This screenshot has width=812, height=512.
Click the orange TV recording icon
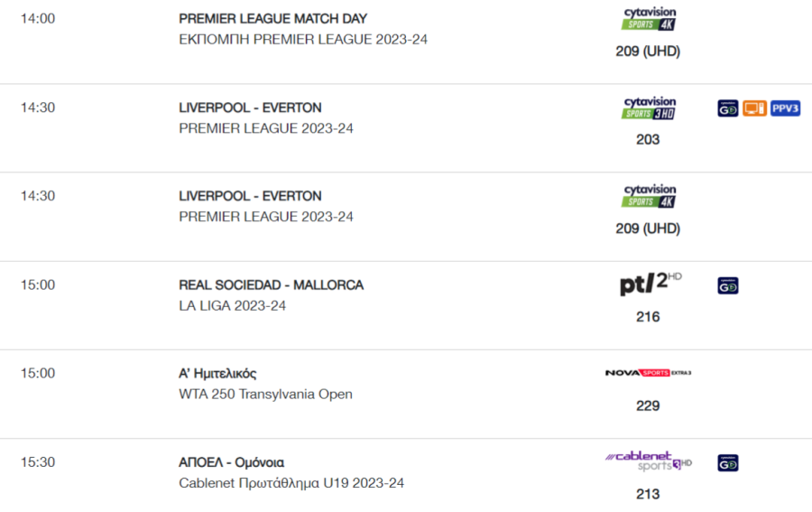754,108
